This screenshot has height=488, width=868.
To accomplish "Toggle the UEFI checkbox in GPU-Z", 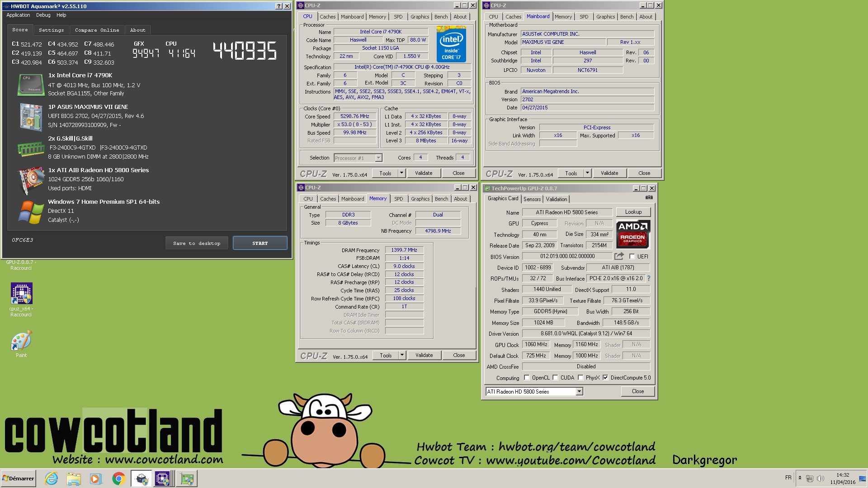I will pyautogui.click(x=632, y=257).
